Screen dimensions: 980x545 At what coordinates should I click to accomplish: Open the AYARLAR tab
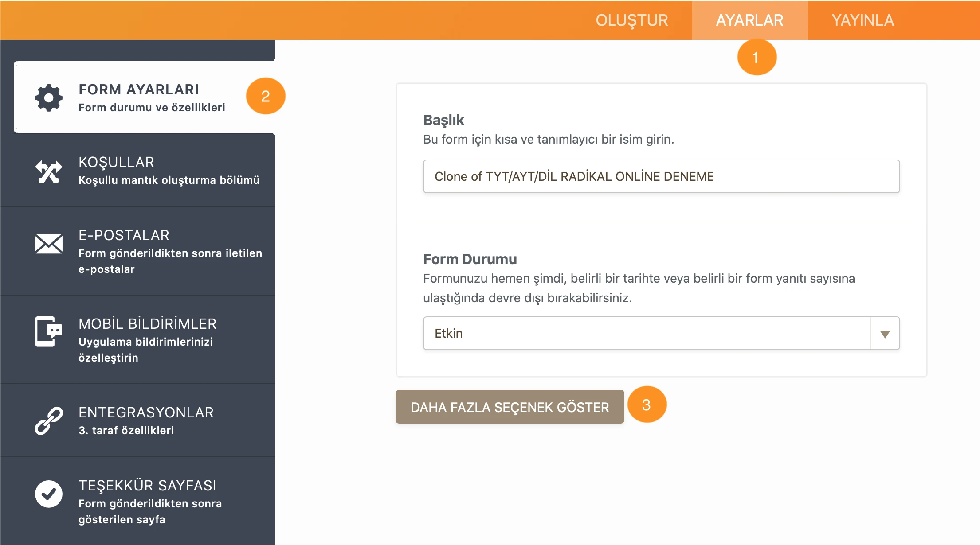(749, 20)
